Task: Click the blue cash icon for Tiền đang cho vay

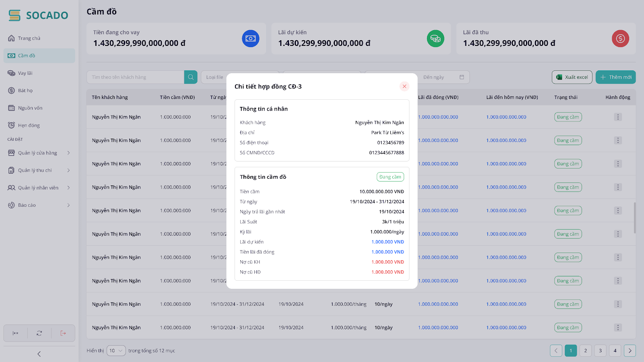Action: 250,39
